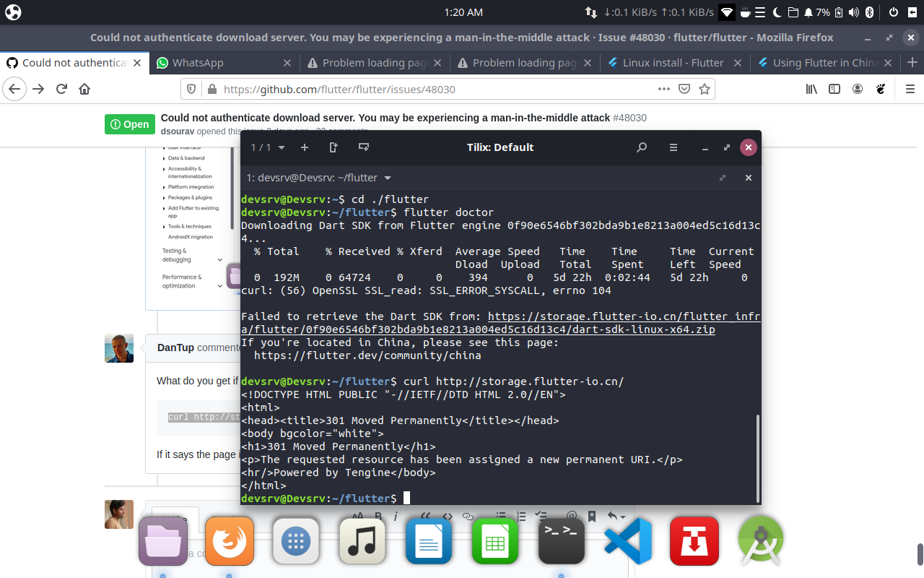Click the Firefox back navigation arrow
The width and height of the screenshot is (924, 578).
point(15,89)
